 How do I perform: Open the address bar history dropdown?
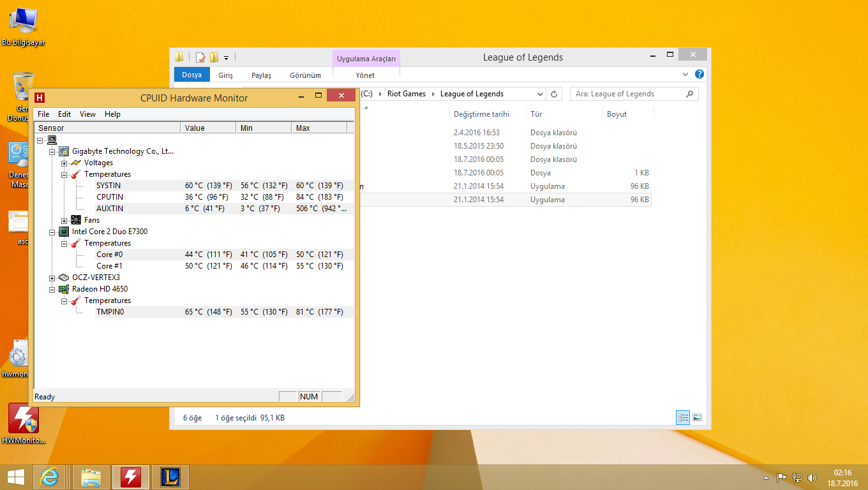pos(540,94)
